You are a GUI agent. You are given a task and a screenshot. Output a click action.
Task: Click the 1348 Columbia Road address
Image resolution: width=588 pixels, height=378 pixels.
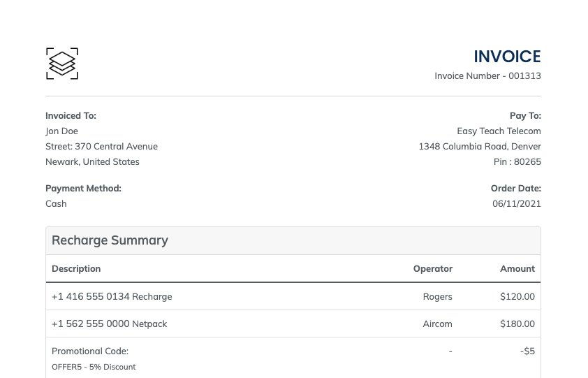[x=479, y=147]
